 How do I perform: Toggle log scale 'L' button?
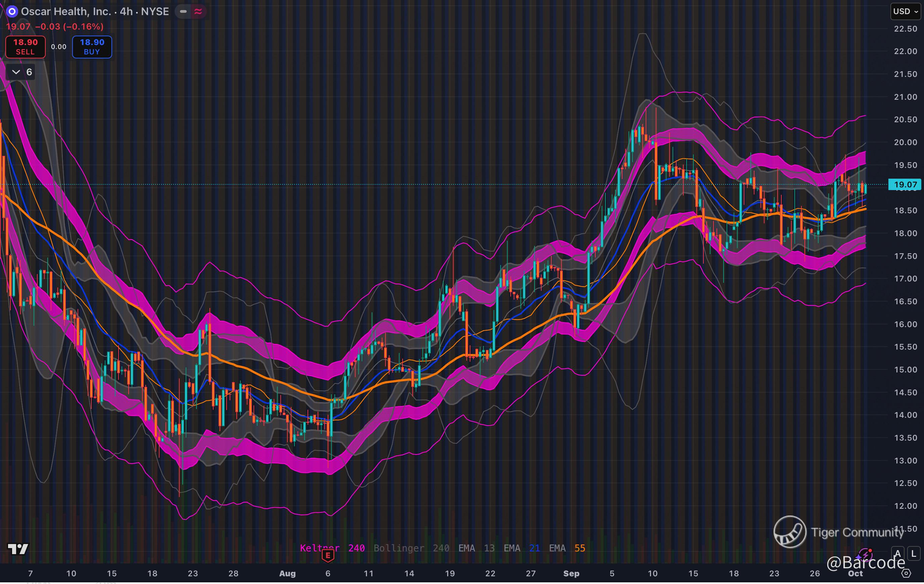pyautogui.click(x=914, y=554)
